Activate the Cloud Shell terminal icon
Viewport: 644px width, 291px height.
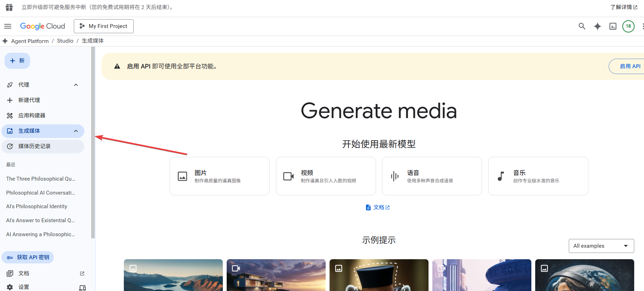[613, 26]
